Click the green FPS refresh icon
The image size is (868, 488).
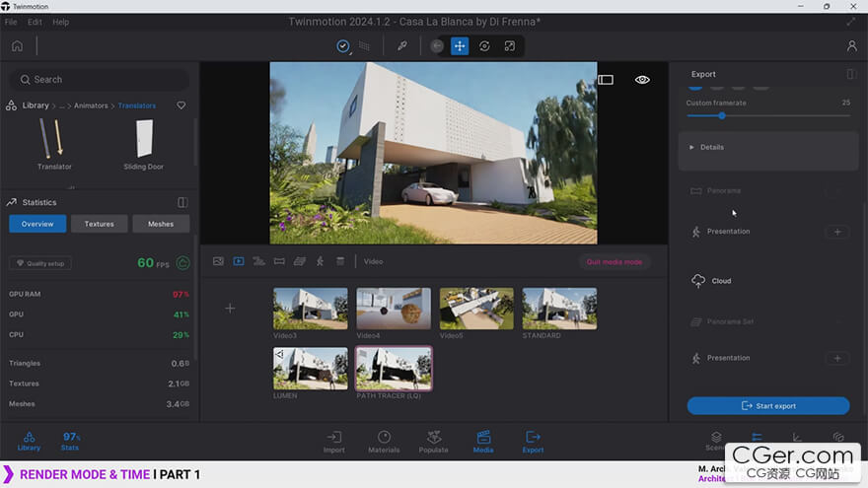point(182,263)
